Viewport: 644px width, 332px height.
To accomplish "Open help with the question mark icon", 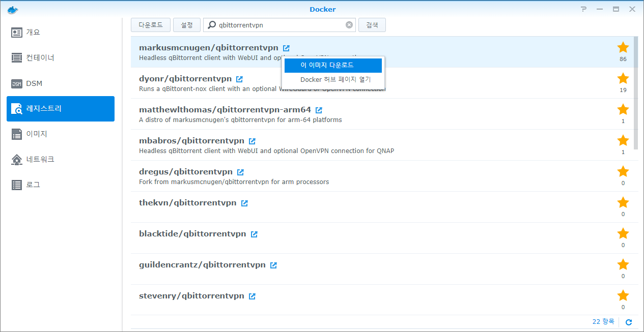I will click(x=583, y=9).
